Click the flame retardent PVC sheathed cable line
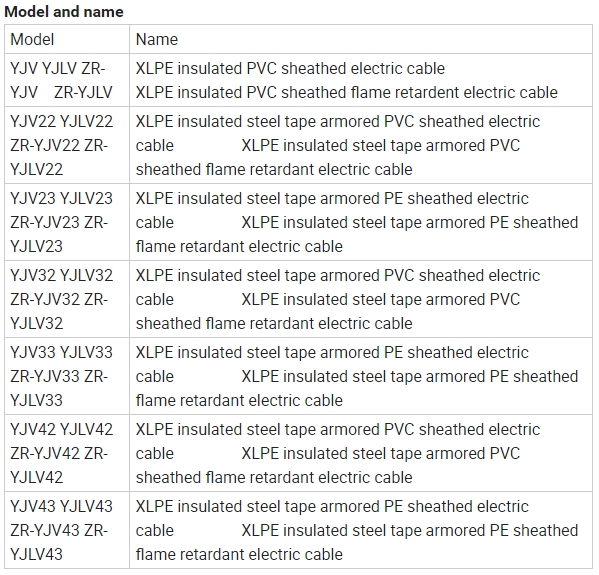The height and width of the screenshot is (575, 599). point(346,92)
